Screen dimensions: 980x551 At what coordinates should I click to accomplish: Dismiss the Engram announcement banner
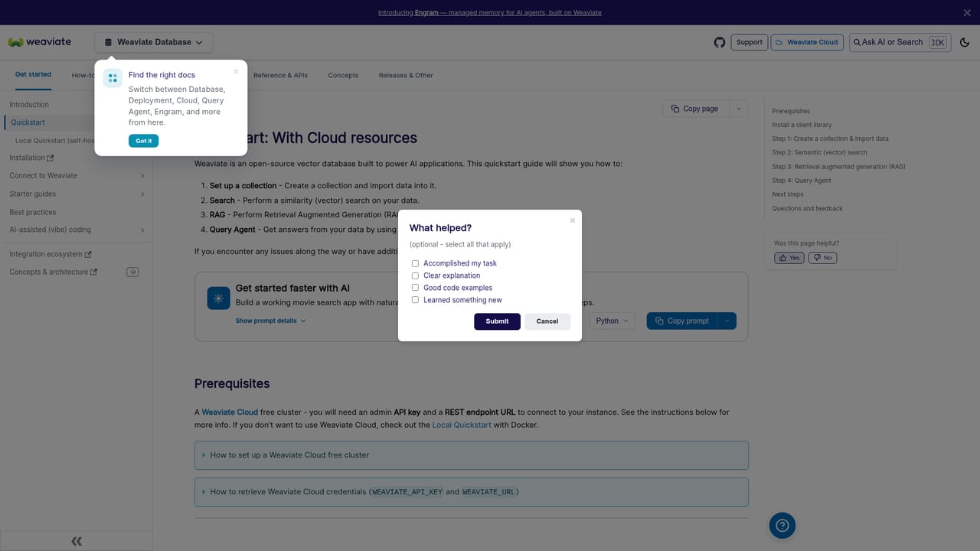(967, 12)
